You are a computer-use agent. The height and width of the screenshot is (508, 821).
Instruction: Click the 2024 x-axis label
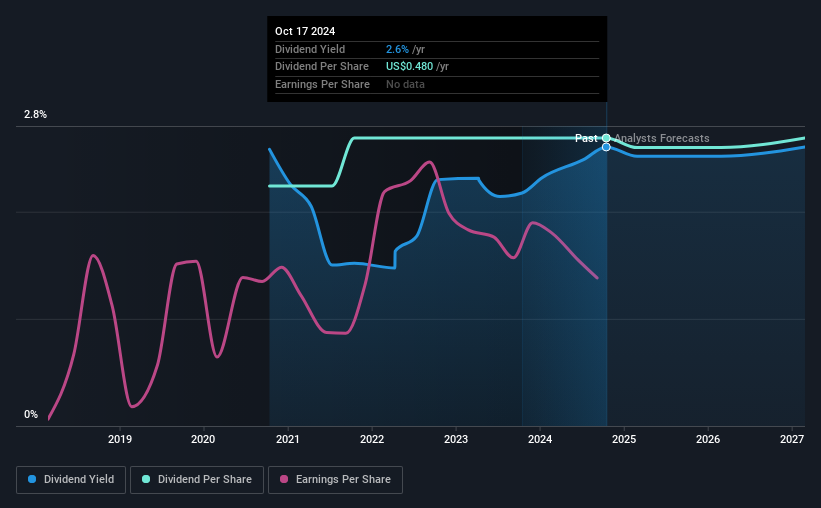pos(540,439)
